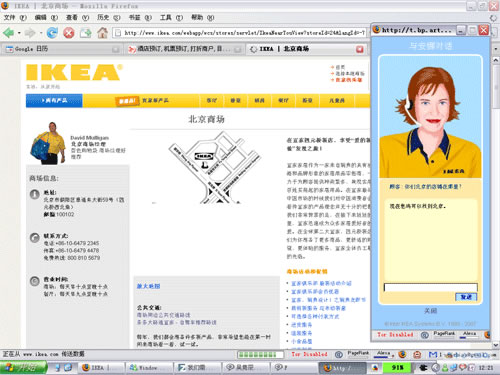Open the 编辑 (E) menu
Image resolution: width=500 pixels, height=375 pixels.
[46, 17]
